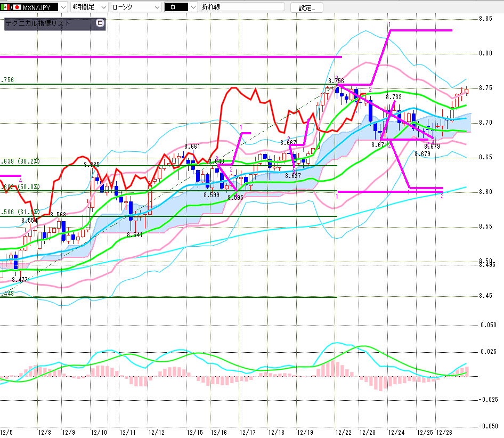This screenshot has width=504, height=438.
Task: Open the ローソク chart type dropdown
Action: [x=157, y=7]
